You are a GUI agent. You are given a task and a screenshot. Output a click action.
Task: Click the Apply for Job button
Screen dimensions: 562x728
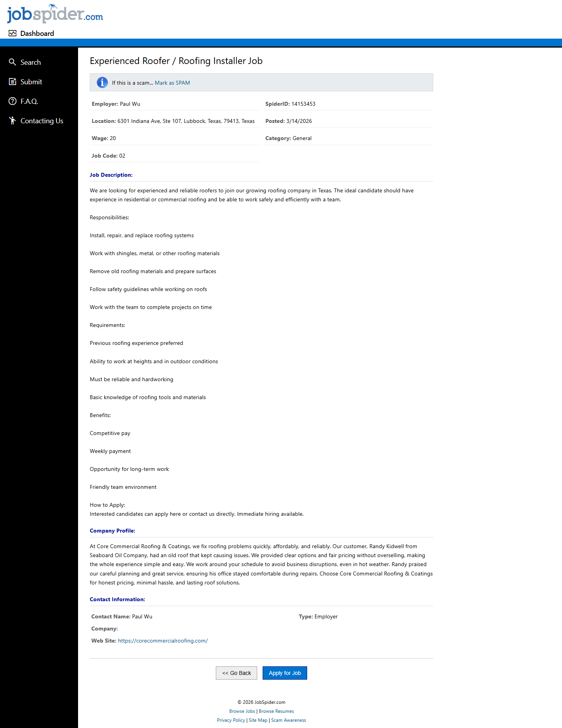coord(285,673)
